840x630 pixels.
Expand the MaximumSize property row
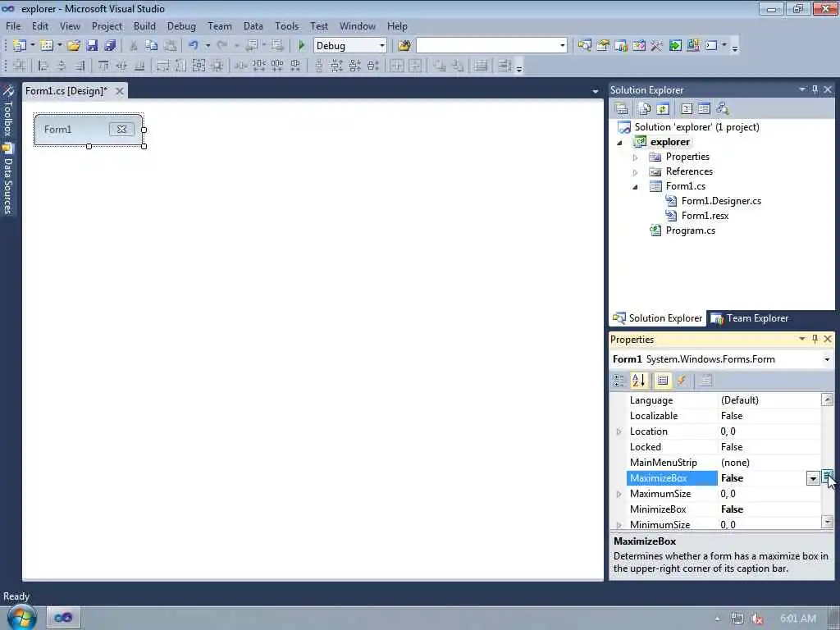(619, 494)
